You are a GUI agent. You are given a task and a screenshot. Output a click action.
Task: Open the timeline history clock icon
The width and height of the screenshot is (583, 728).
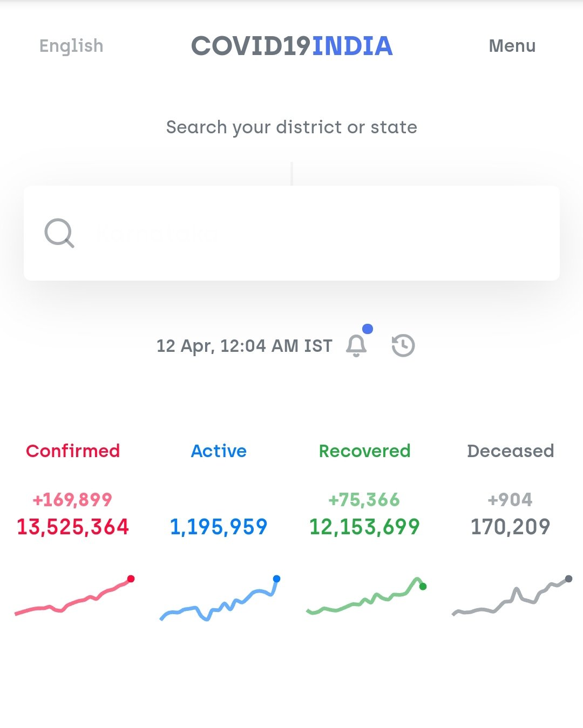(403, 345)
